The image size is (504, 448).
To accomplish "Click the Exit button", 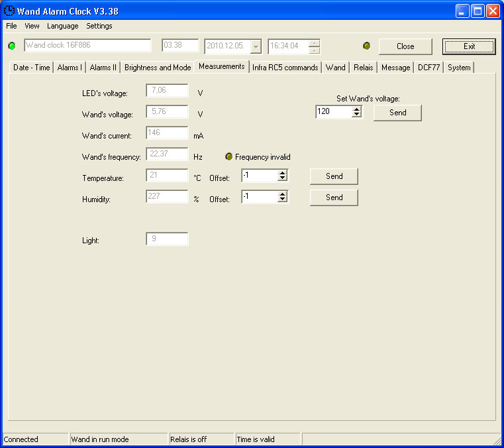I will [469, 46].
